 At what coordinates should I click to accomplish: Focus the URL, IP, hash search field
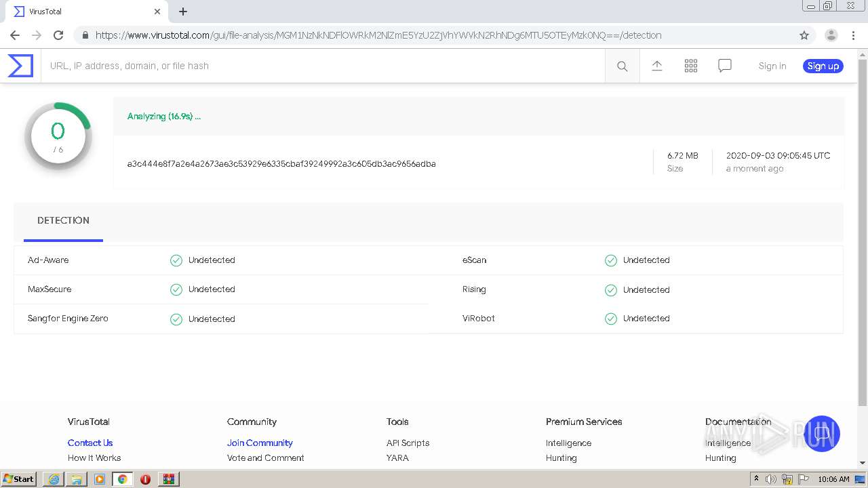coord(323,66)
